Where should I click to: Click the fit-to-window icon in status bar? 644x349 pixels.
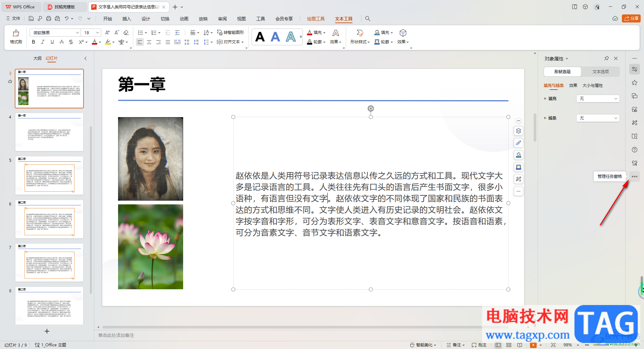[x=553, y=345]
